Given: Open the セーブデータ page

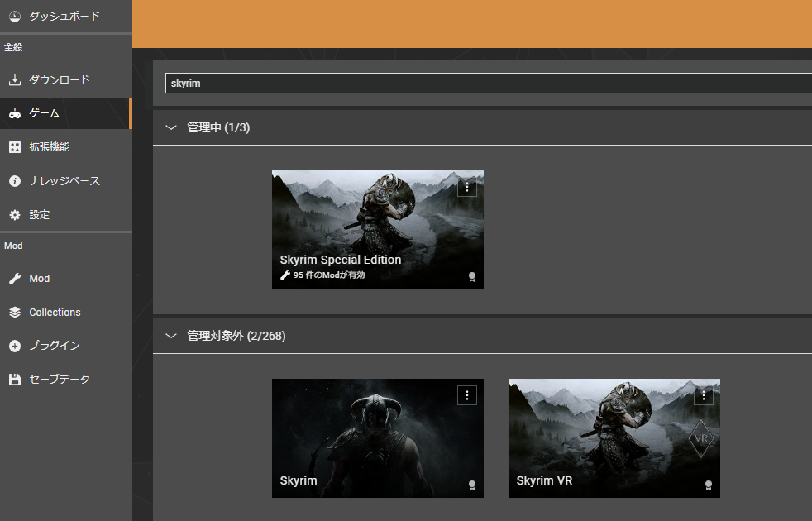Looking at the screenshot, I should tap(66, 380).
